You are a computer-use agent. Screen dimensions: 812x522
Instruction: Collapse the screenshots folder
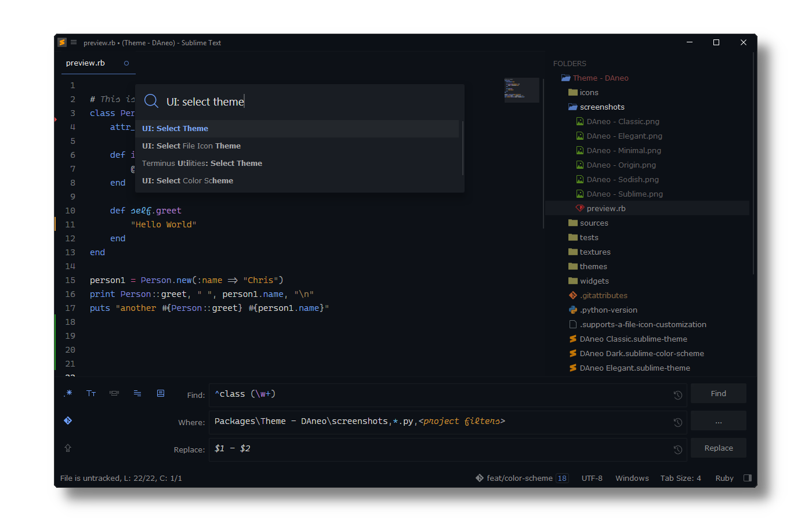click(573, 107)
